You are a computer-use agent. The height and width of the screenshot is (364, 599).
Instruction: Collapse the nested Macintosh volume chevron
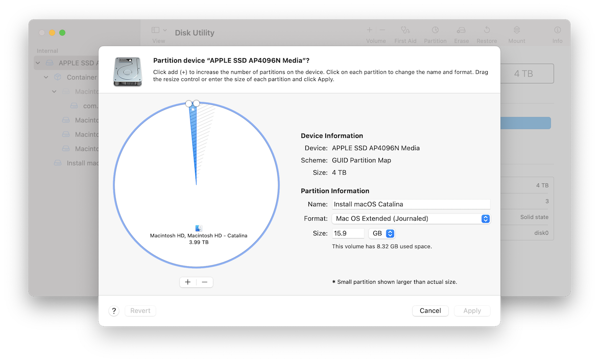pos(54,92)
